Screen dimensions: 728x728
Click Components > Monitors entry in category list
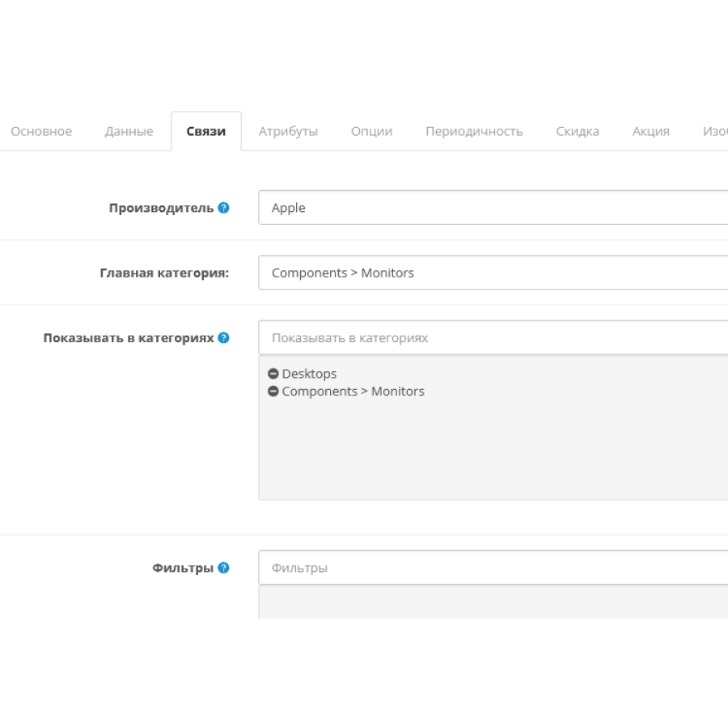353,392
